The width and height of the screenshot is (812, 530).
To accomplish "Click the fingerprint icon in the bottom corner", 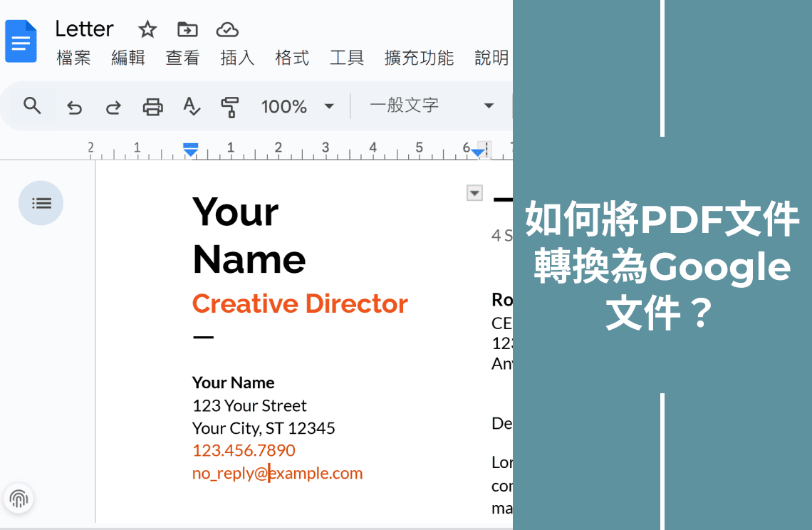I will pyautogui.click(x=19, y=499).
